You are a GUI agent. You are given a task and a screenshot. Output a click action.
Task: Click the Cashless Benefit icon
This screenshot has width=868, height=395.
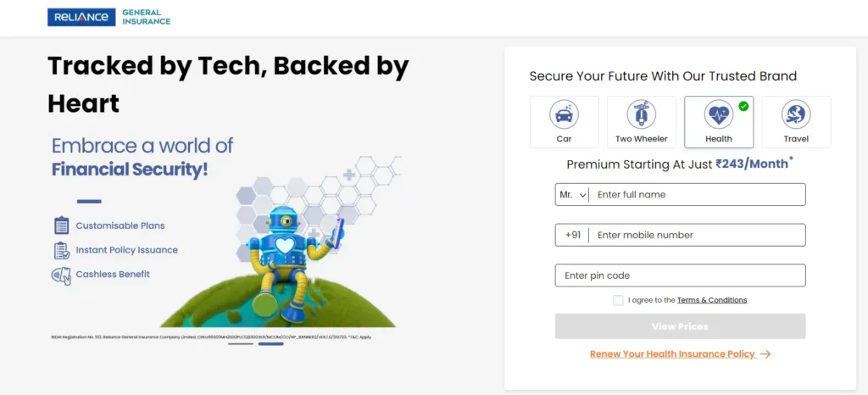pyautogui.click(x=61, y=275)
